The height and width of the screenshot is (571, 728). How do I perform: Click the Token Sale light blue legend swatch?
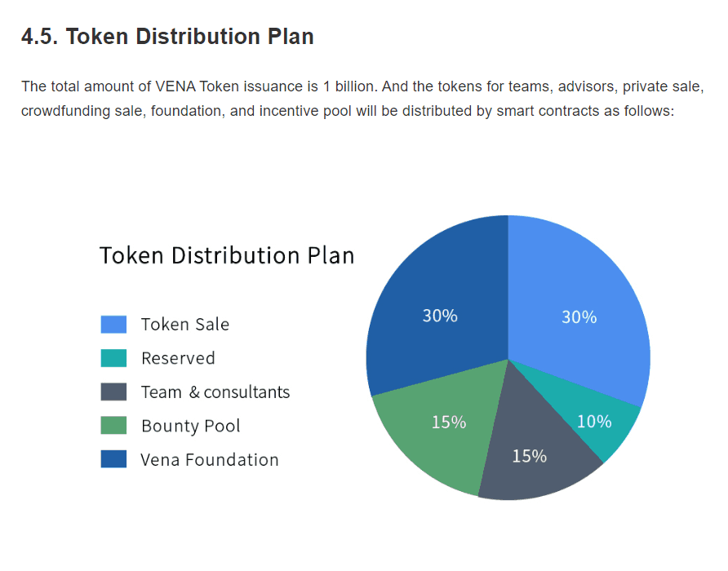point(113,324)
